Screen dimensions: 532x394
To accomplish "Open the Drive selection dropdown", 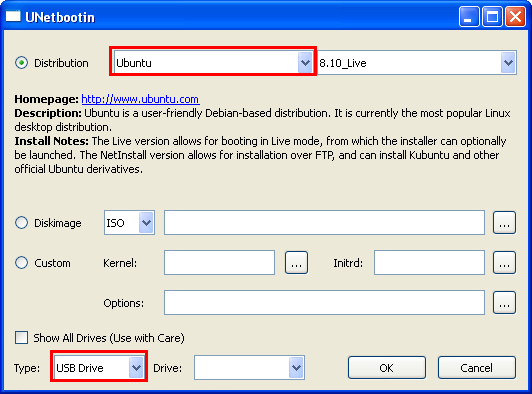I will click(x=249, y=367).
